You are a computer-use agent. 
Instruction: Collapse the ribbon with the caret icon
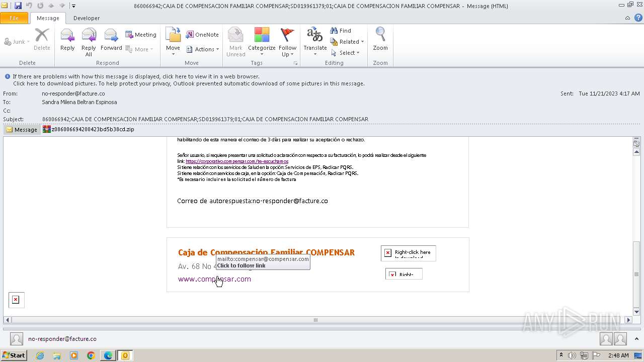pos(627,18)
